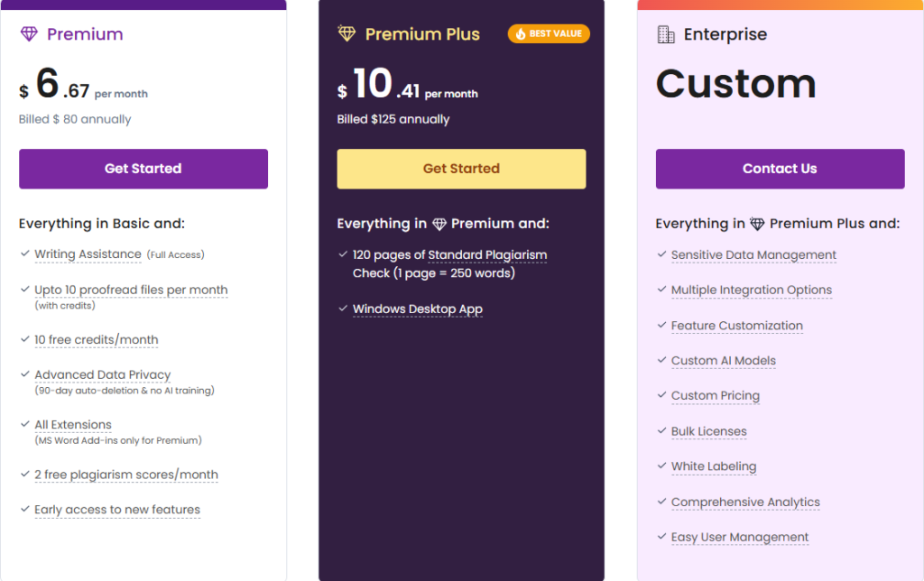Select 'Upto 10 proofread files per month'
This screenshot has height=581, width=924.
pos(131,290)
